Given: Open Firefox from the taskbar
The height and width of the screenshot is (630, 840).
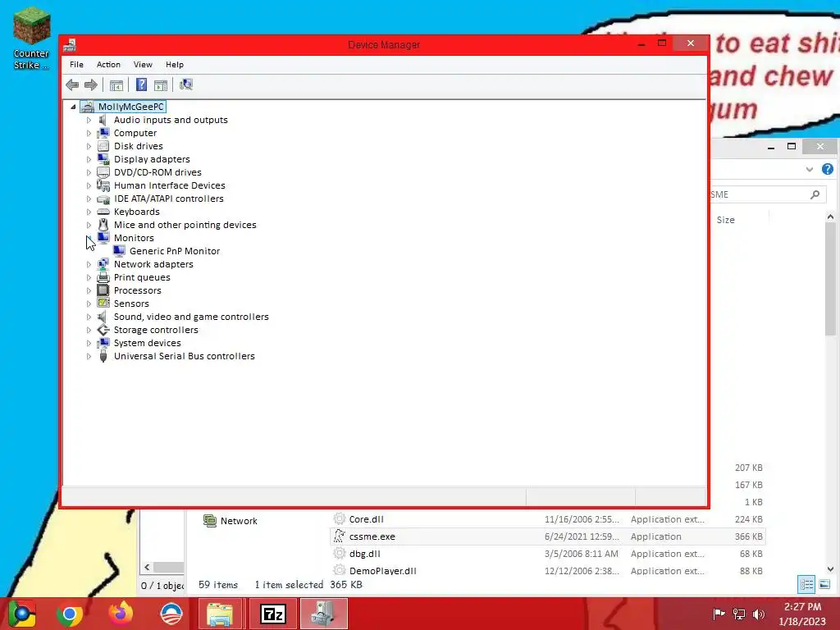Looking at the screenshot, I should coord(121,614).
